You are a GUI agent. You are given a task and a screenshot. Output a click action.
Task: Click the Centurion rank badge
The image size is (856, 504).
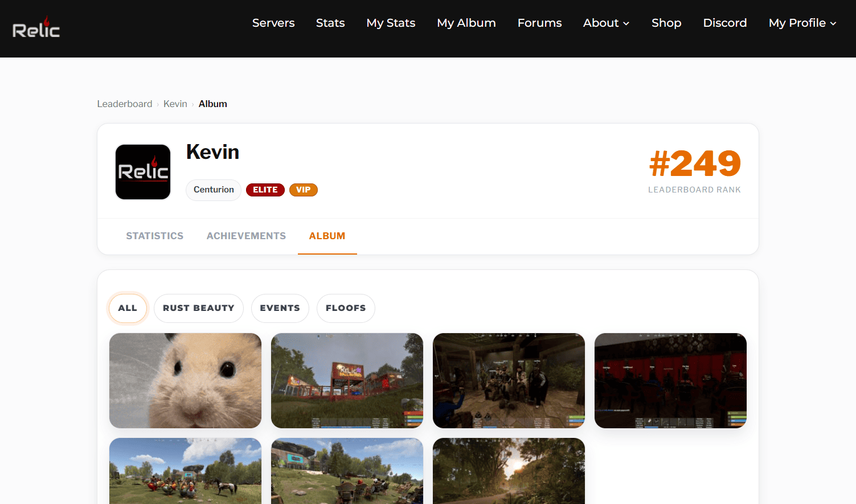pyautogui.click(x=214, y=190)
